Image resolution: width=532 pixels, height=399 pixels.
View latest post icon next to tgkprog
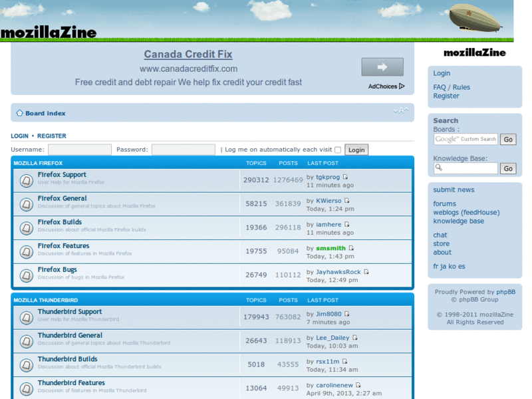(x=345, y=177)
